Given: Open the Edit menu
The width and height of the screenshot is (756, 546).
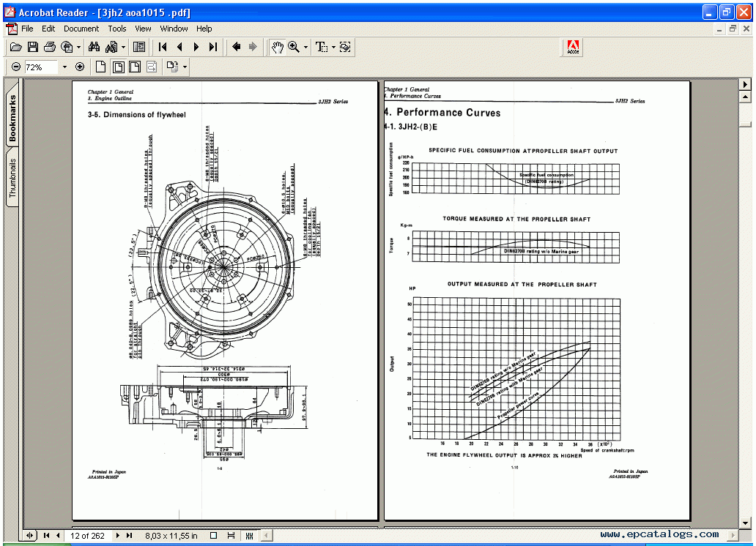Looking at the screenshot, I should click(48, 29).
